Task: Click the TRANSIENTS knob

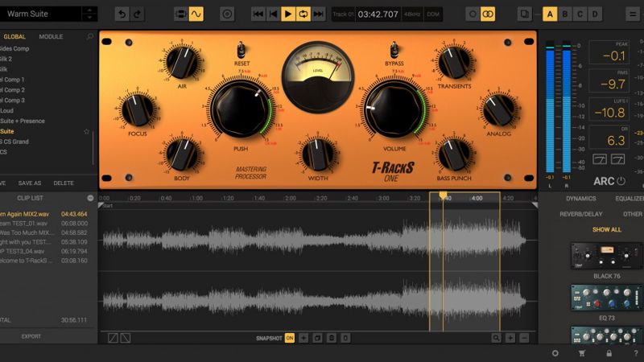Action: (454, 63)
